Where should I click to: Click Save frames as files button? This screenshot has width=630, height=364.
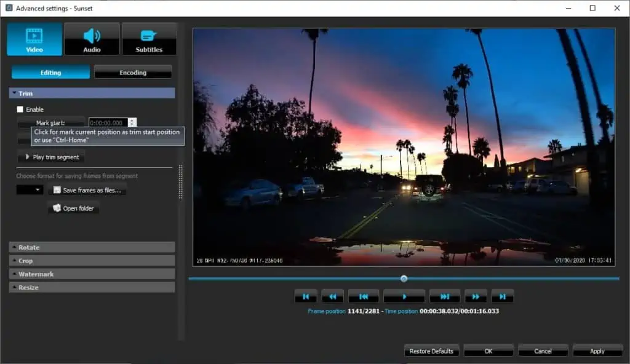coord(87,190)
